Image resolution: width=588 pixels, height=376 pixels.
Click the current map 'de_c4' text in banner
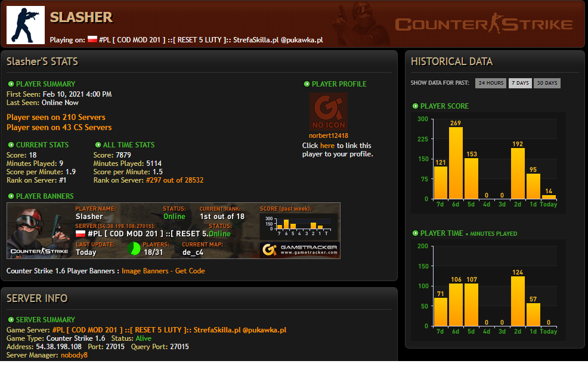pos(193,252)
